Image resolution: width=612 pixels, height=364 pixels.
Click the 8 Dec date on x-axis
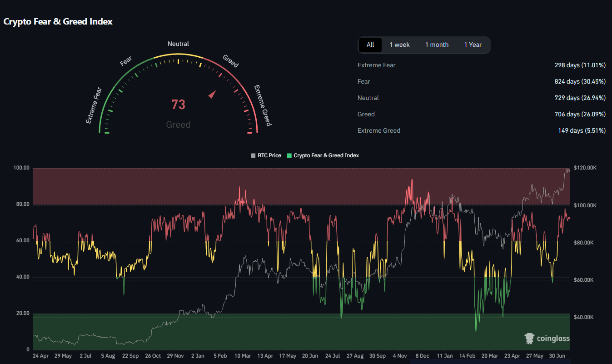pos(423,356)
